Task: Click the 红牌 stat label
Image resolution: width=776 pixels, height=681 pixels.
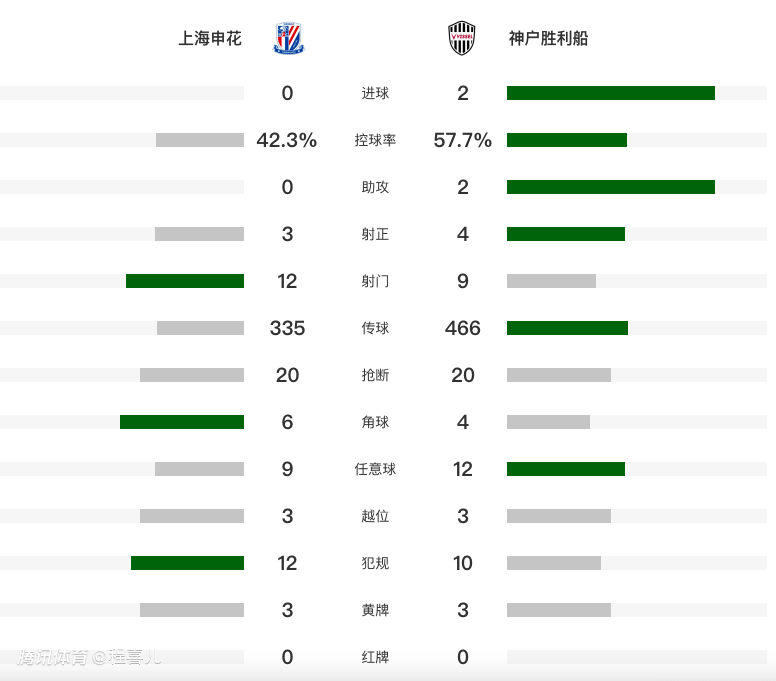Action: click(375, 657)
